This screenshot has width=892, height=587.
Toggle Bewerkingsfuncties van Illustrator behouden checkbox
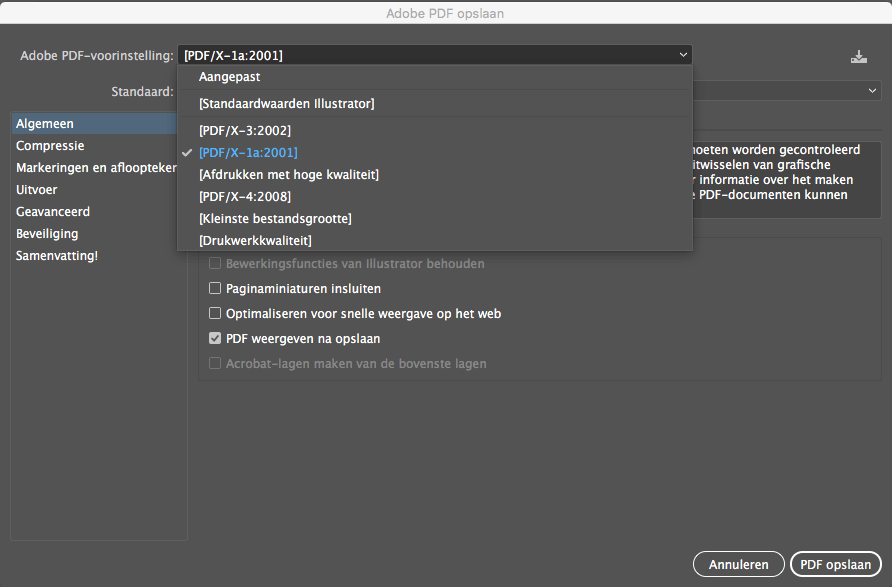(215, 263)
